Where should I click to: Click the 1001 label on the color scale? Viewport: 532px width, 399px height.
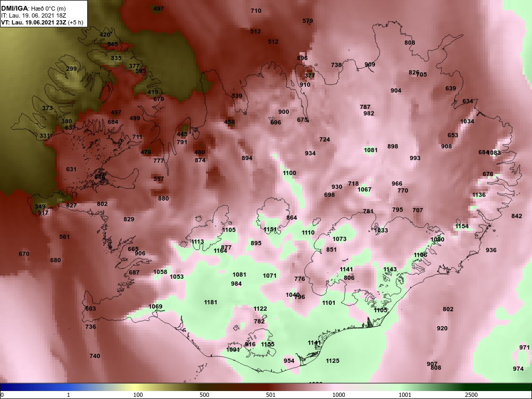pos(405,395)
